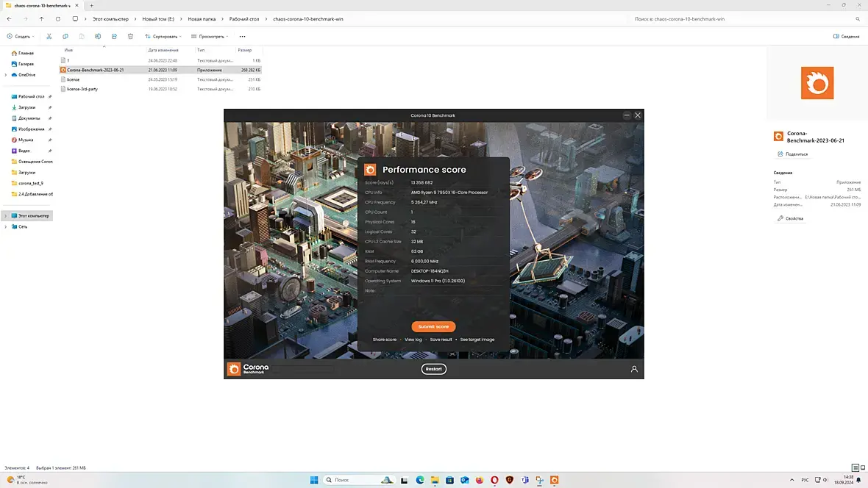868x488 pixels.
Task: Sort by Дата изменения column header
Action: (x=163, y=50)
